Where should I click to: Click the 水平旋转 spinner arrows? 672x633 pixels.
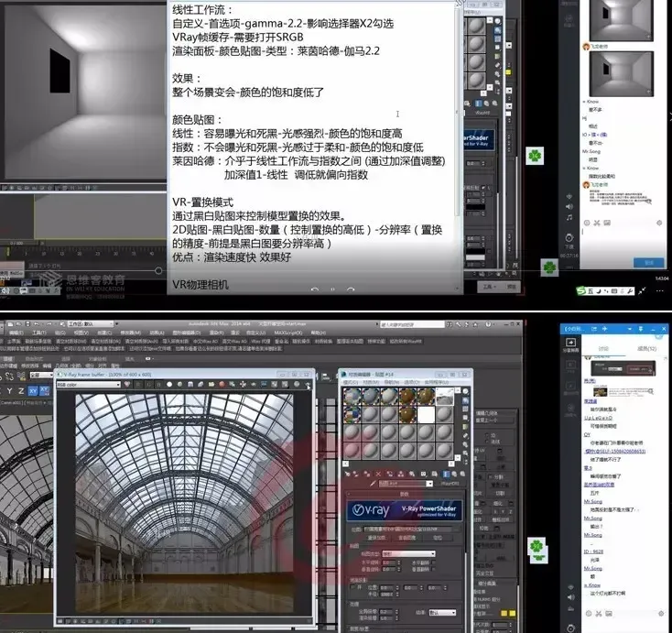pyautogui.click(x=399, y=562)
